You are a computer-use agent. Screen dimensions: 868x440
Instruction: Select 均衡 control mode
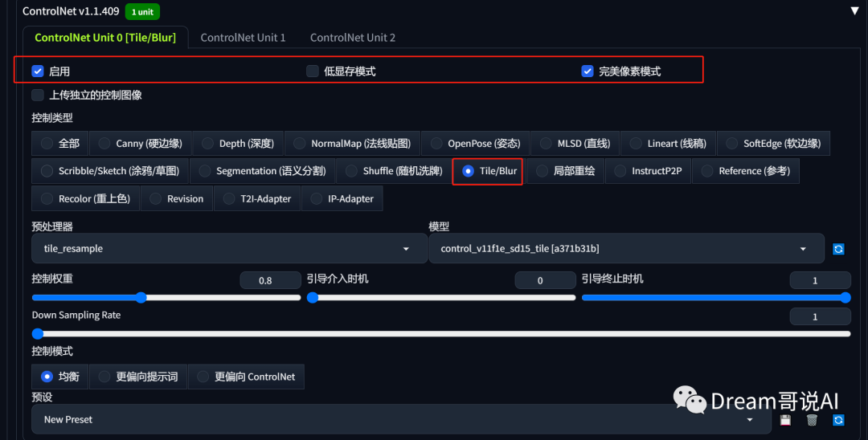59,377
